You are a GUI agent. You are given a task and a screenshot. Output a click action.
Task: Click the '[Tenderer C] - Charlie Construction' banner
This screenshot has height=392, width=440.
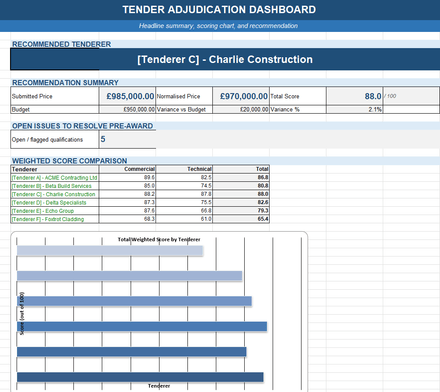click(x=225, y=59)
